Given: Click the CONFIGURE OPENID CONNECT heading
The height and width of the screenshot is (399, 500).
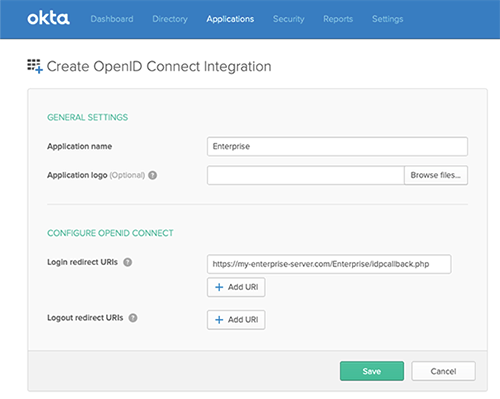Looking at the screenshot, I should [x=110, y=233].
